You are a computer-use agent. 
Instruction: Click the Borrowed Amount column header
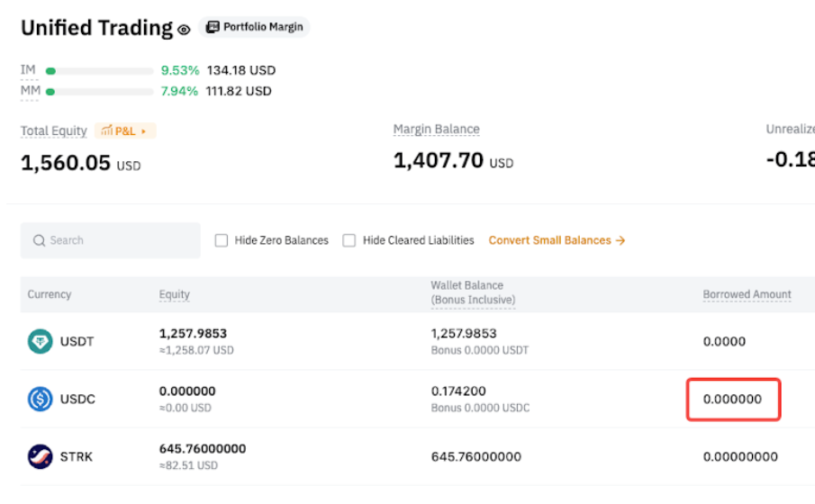pyautogui.click(x=747, y=294)
